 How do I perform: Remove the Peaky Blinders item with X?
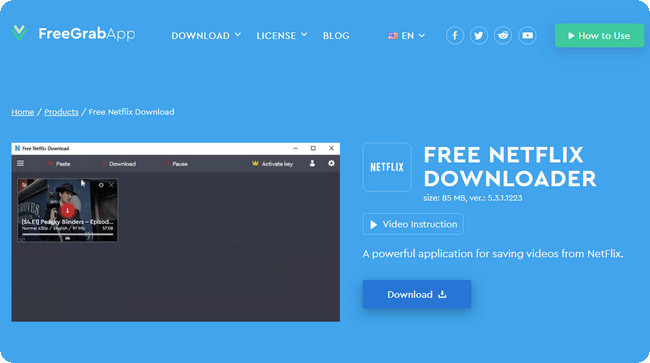click(112, 185)
